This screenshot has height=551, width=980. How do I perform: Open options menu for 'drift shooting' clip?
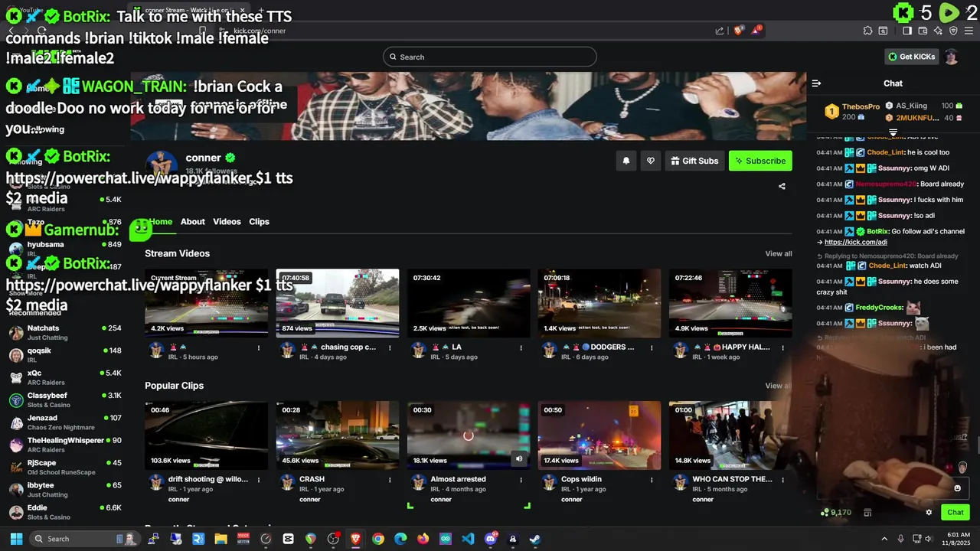point(260,480)
